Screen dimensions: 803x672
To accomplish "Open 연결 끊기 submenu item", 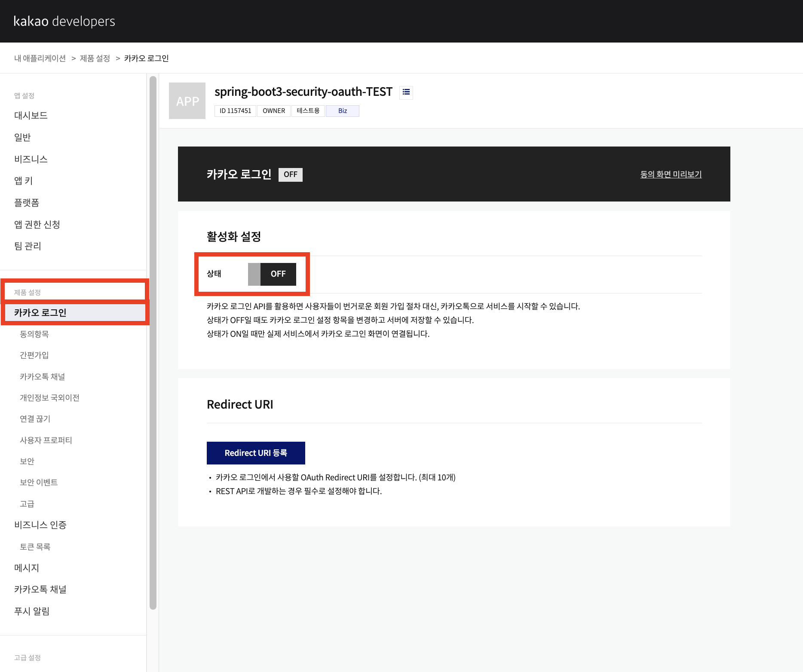I will coord(35,418).
